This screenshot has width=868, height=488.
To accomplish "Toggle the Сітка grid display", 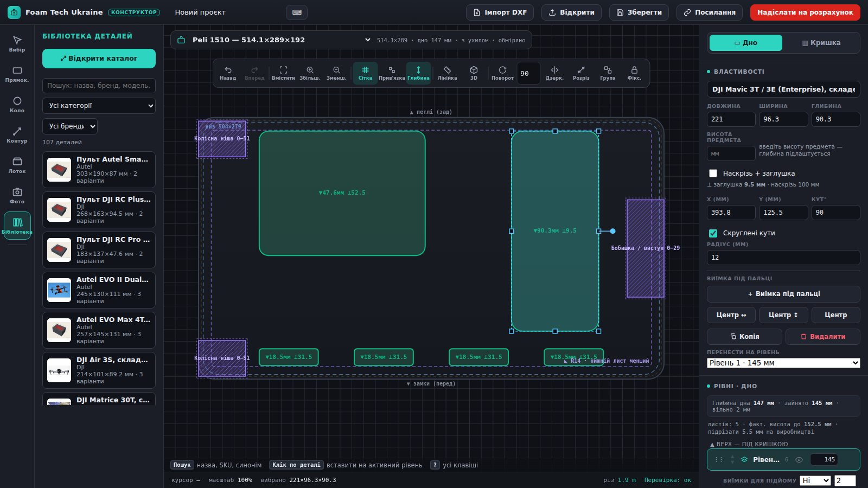I will pos(365,73).
